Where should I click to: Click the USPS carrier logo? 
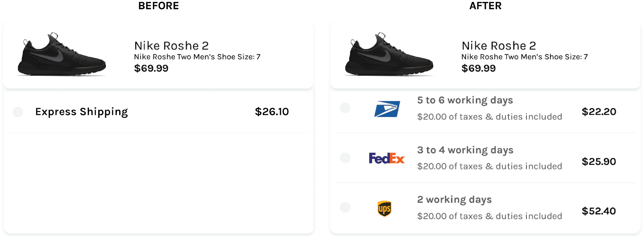[387, 109]
